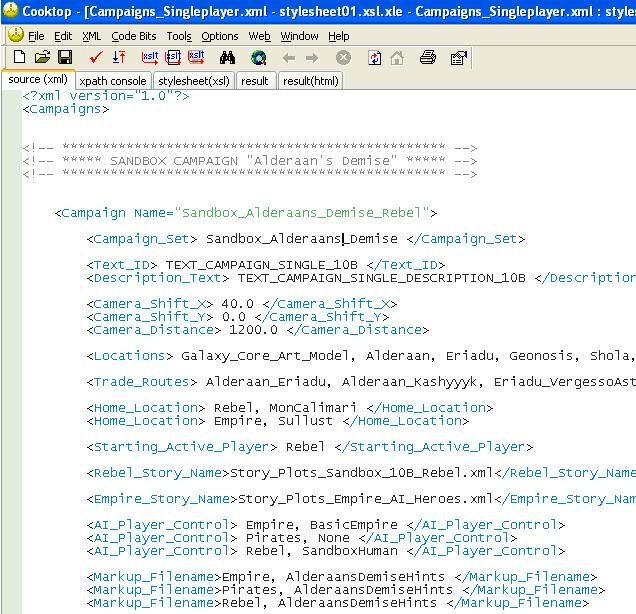636x614 pixels.
Task: Click the AI_Player_Control Empire, BasicEmpire line
Action: tap(326, 524)
